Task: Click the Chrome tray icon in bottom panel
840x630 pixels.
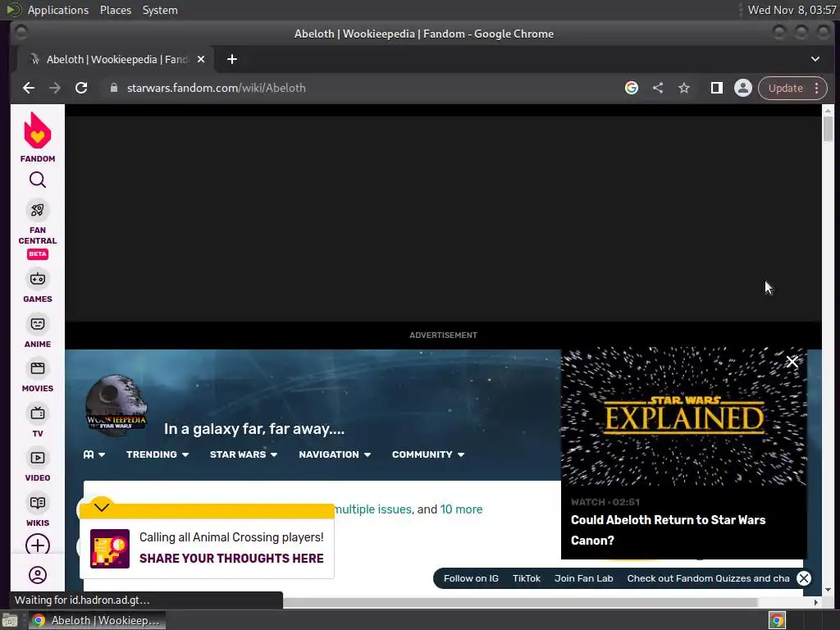Action: pos(778,620)
